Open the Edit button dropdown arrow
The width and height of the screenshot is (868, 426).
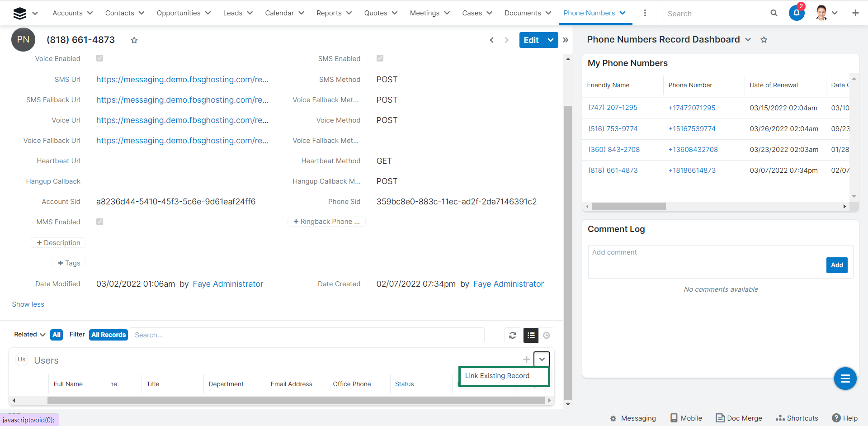pos(550,40)
